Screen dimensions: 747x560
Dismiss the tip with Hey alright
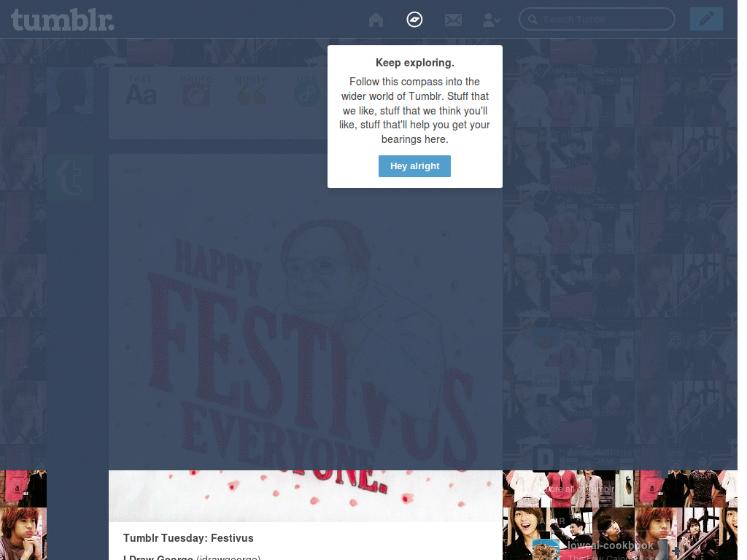click(414, 166)
